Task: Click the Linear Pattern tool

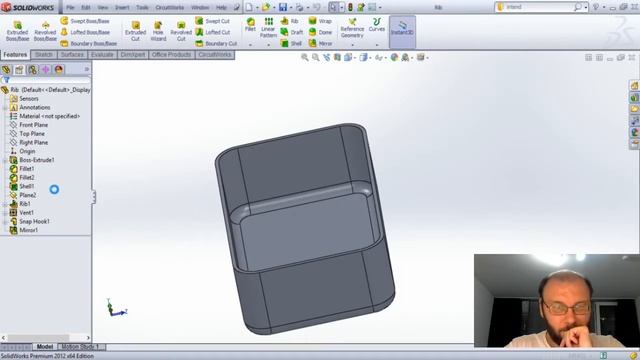Action: pos(268,27)
